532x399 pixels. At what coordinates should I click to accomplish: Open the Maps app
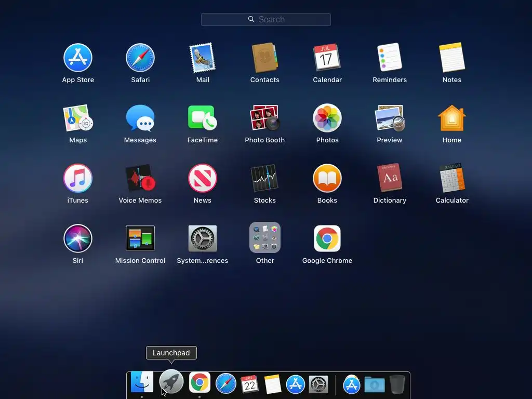(x=78, y=118)
